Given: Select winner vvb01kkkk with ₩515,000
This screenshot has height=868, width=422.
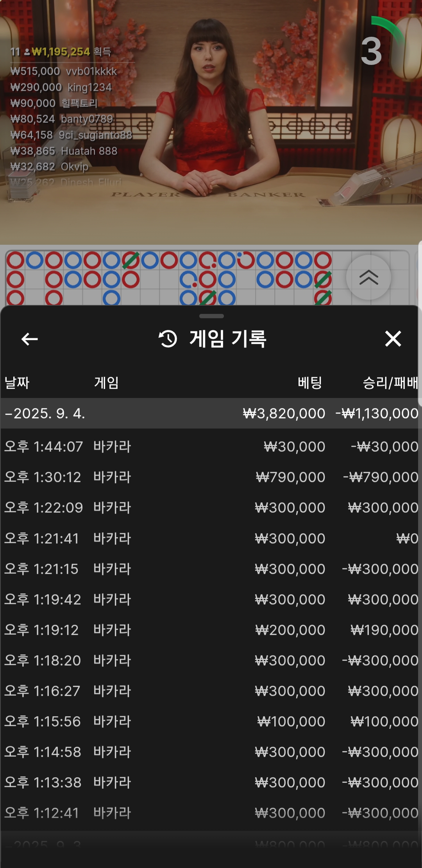Looking at the screenshot, I should click(64, 71).
